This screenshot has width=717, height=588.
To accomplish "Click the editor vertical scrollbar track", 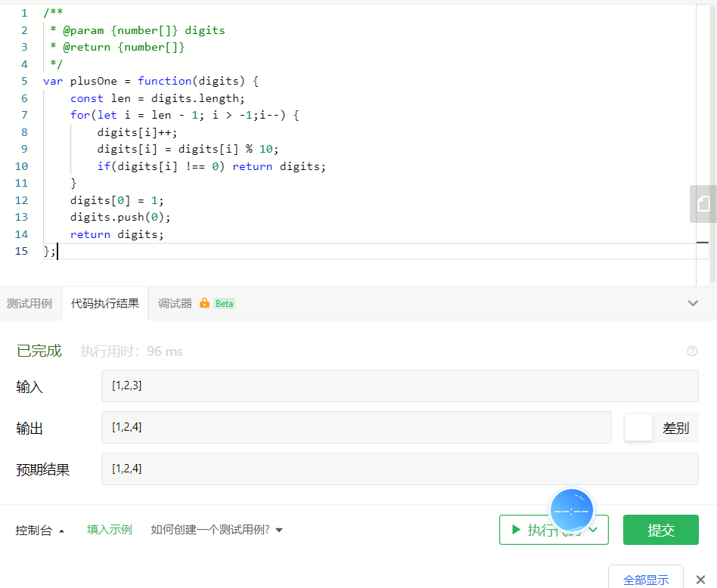I will click(x=703, y=137).
